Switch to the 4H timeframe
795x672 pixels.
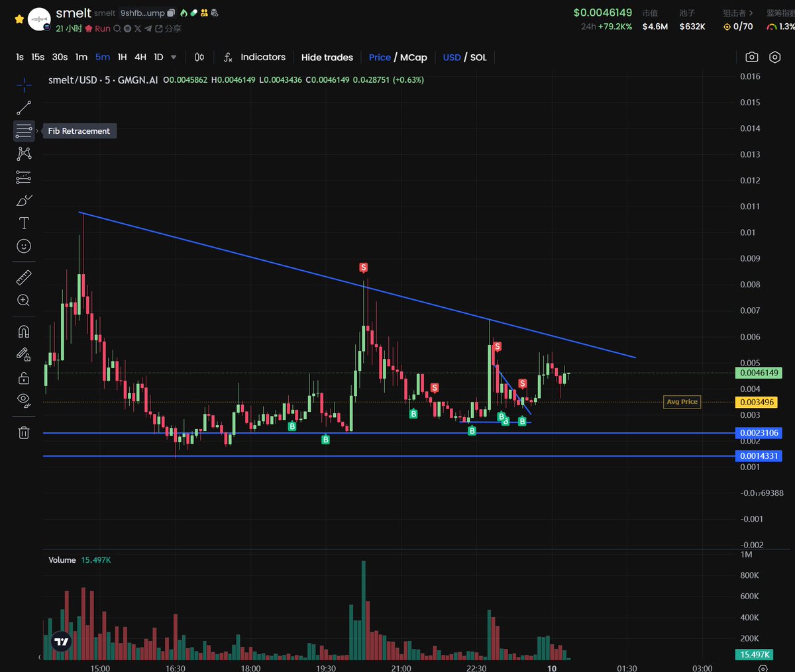140,58
